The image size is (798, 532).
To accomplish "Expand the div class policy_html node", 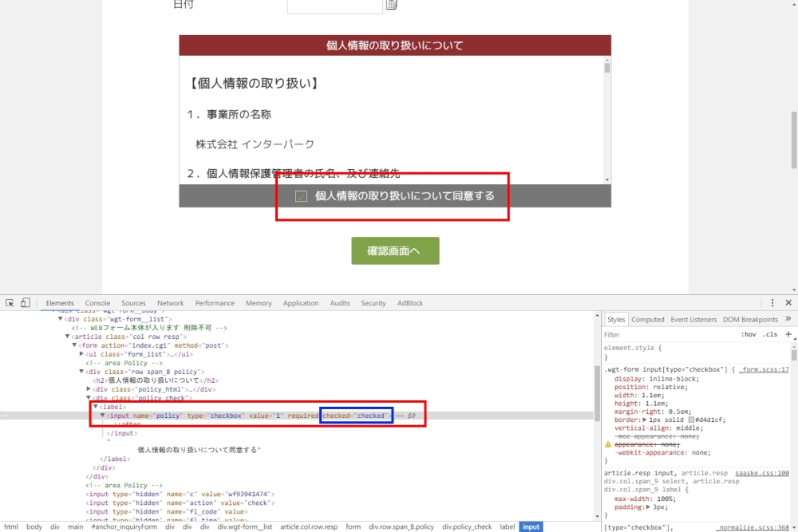I will (89, 389).
